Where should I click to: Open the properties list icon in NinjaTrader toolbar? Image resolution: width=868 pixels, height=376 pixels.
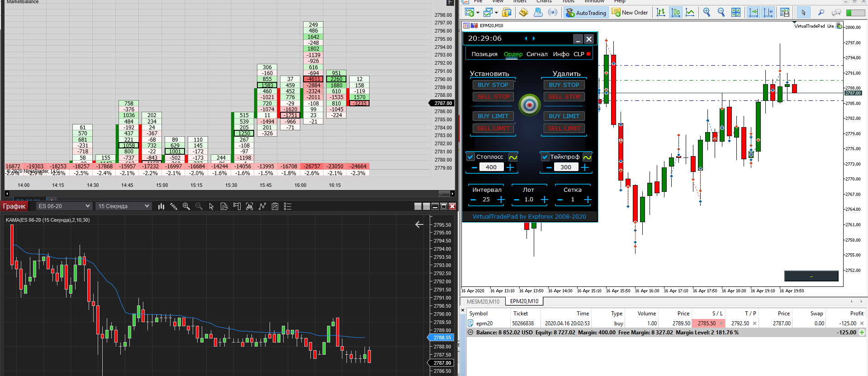(287, 206)
